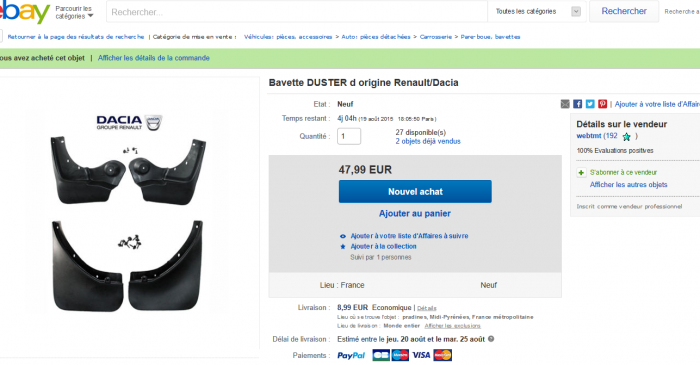Open Afficher les détails de la commande
The width and height of the screenshot is (700, 365).
154,58
